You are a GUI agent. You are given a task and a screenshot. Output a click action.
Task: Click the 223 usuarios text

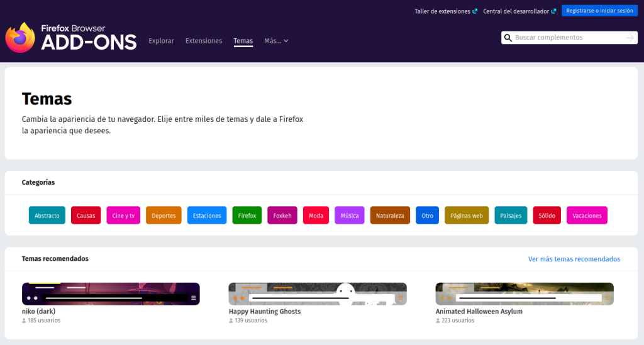click(x=458, y=320)
